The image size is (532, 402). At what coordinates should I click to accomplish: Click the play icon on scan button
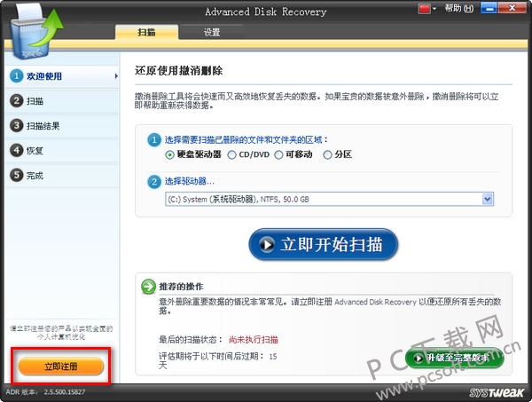(x=267, y=244)
